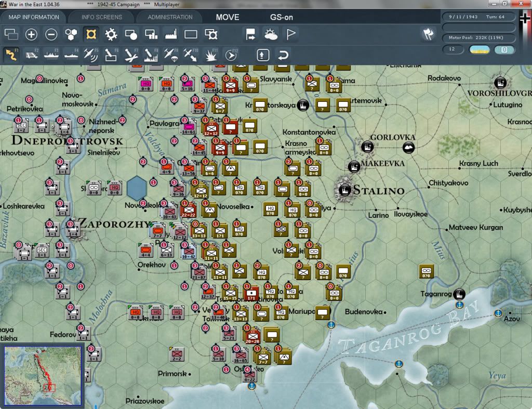The image size is (532, 409).
Task: Select the F9 parachute air mode icon
Action: pyautogui.click(x=170, y=55)
